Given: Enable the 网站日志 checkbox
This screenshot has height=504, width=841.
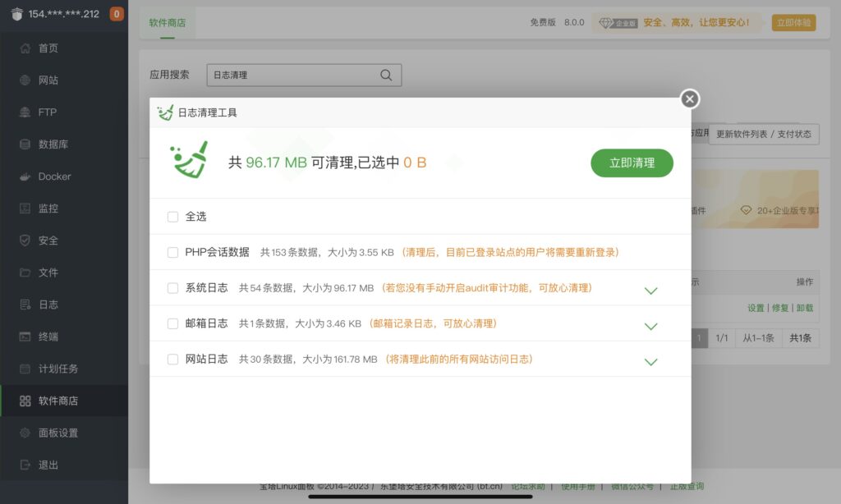Looking at the screenshot, I should (x=172, y=360).
